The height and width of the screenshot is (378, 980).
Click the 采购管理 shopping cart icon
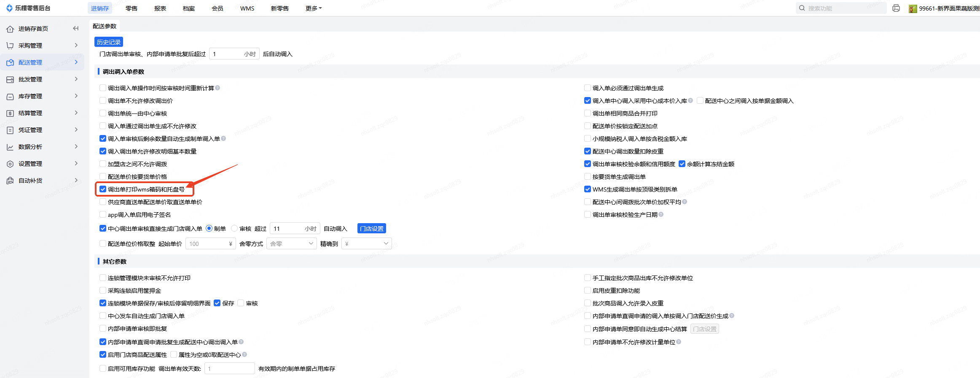[x=10, y=46]
